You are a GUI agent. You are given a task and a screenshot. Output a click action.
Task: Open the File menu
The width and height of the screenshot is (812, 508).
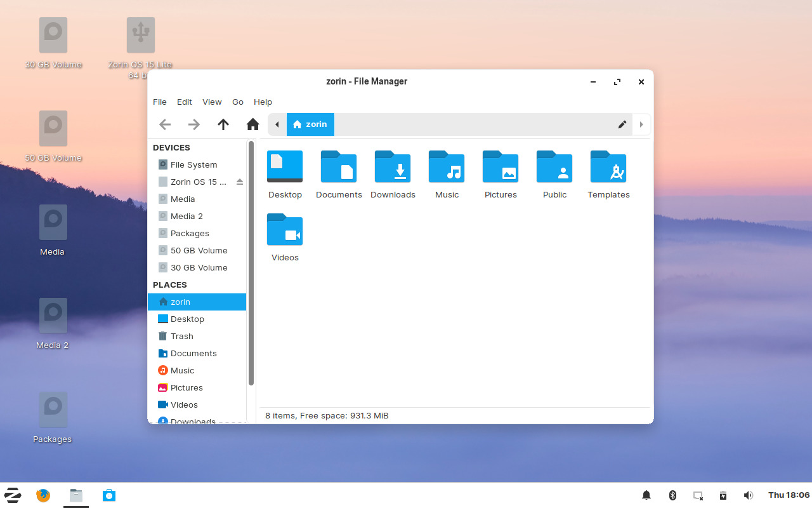pos(160,102)
